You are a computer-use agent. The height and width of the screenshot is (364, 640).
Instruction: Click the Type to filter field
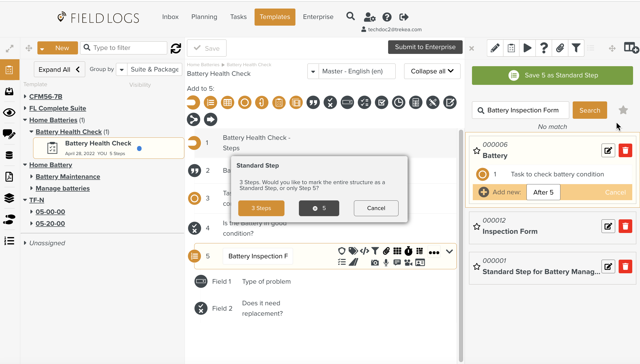tap(124, 48)
